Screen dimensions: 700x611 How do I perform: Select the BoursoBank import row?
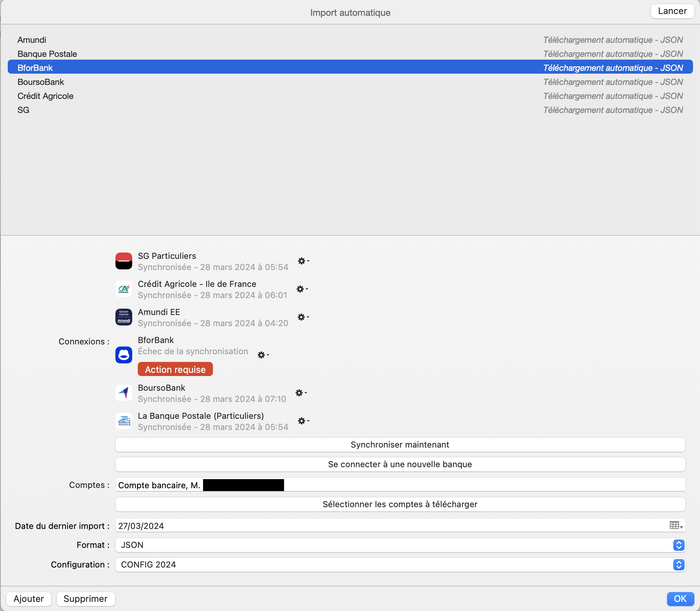point(350,82)
